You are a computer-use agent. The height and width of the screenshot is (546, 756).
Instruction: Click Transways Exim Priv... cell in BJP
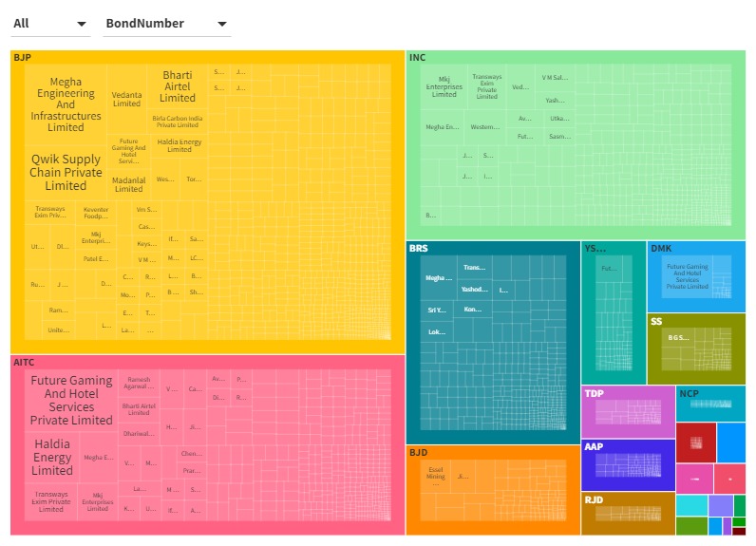tap(50, 213)
